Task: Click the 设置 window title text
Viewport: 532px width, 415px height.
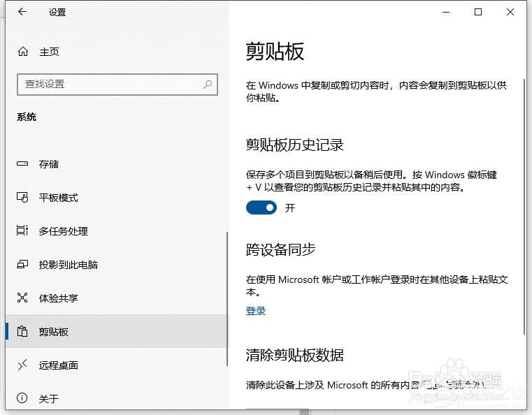Action: [57, 12]
